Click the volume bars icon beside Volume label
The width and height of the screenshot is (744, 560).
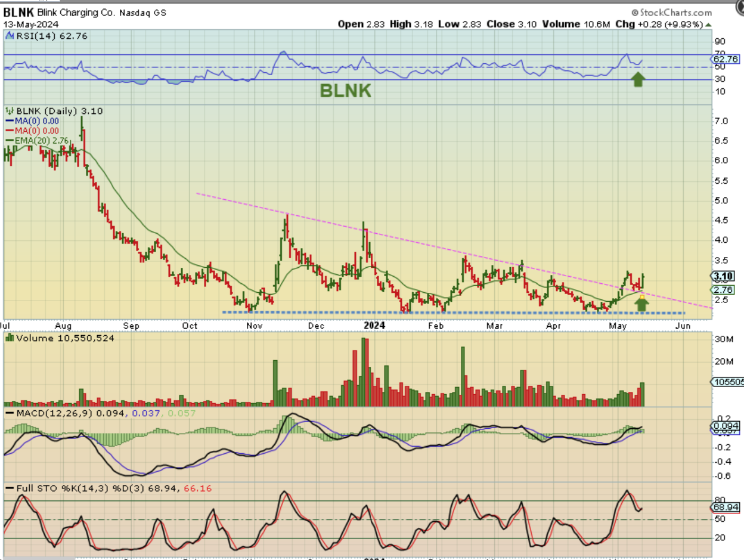click(x=9, y=338)
